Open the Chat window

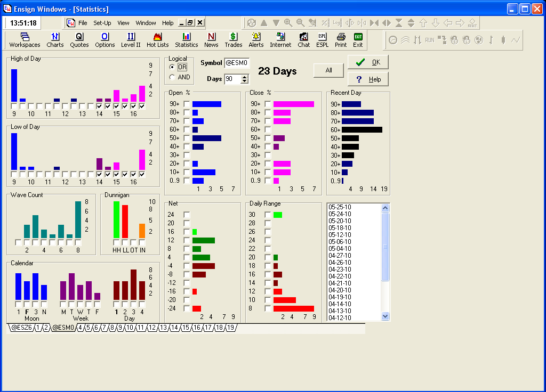pos(303,40)
